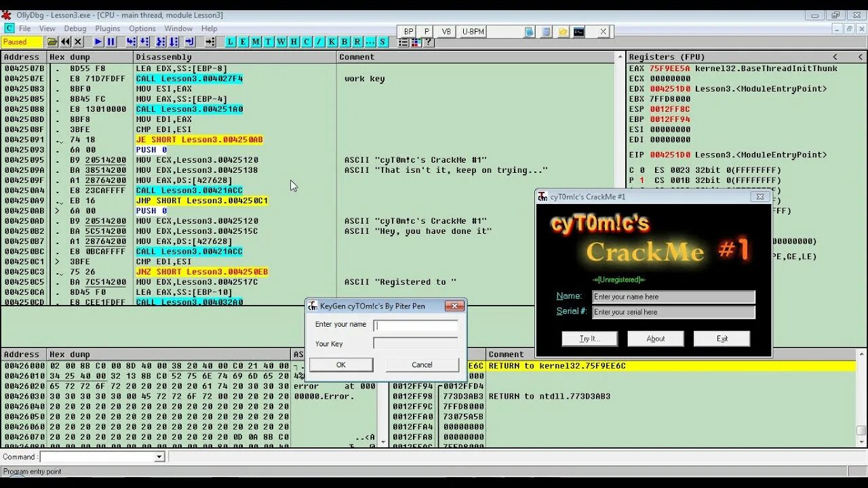The image size is (868, 488).
Task: Open the Help menu
Action: pos(210,28)
